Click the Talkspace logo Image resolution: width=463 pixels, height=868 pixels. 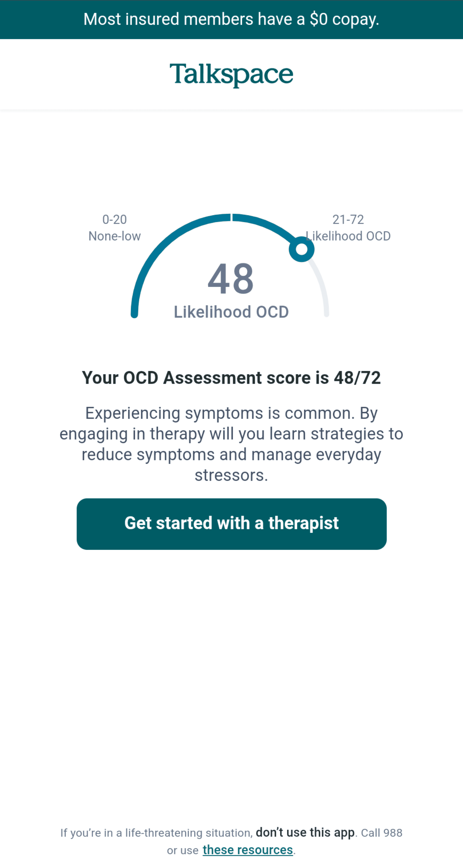click(231, 75)
